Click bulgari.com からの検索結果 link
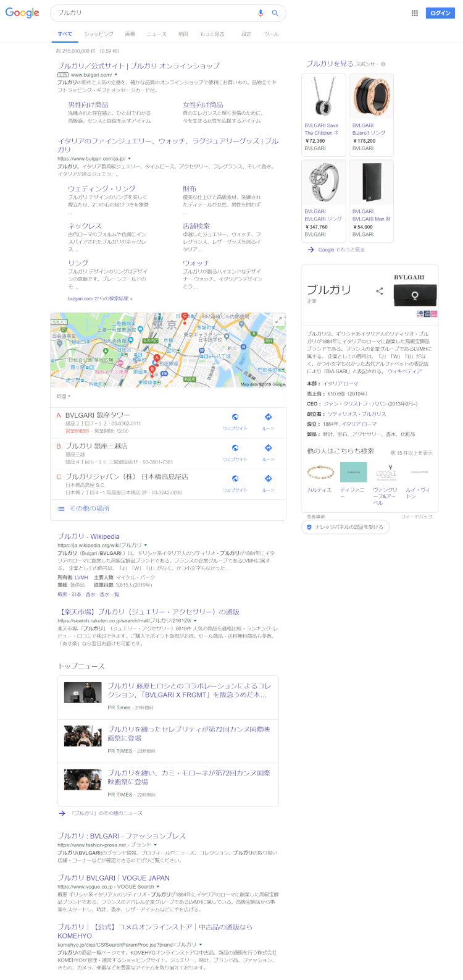The image size is (463, 980). (x=100, y=298)
